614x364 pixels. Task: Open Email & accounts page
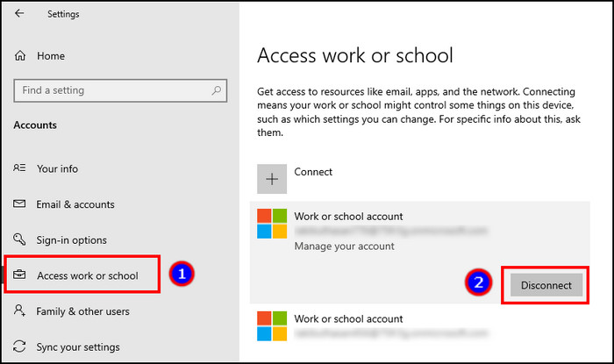[75, 204]
